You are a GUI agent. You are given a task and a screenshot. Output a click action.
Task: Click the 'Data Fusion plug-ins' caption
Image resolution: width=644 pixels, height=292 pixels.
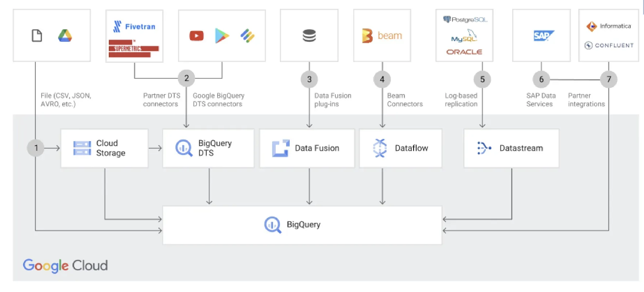coord(333,100)
